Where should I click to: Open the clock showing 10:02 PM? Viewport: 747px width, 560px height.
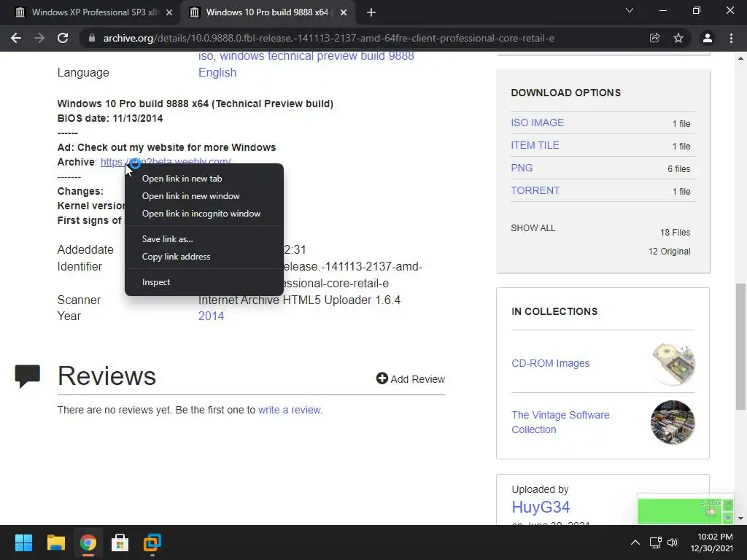click(x=711, y=542)
